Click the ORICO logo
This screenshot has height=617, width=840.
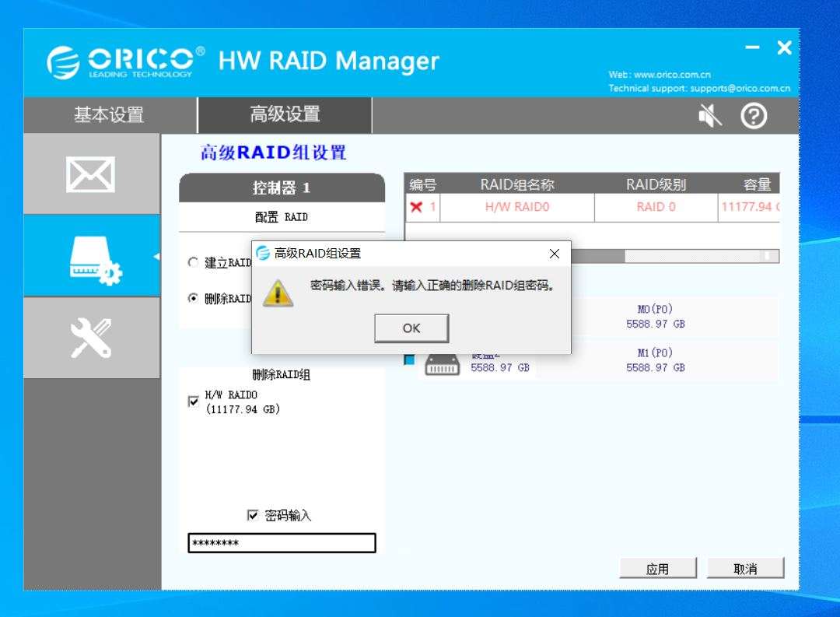(x=125, y=62)
